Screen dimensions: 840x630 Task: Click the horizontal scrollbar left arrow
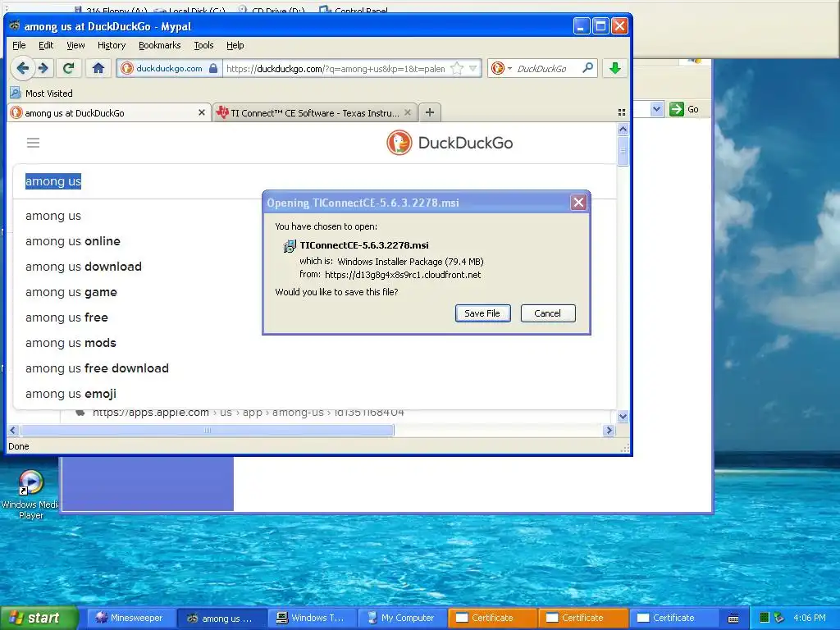point(13,430)
